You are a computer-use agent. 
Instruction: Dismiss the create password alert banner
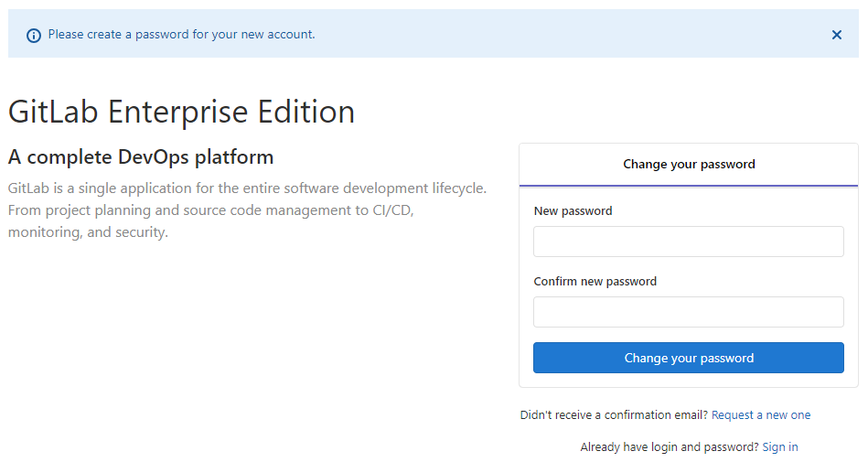(x=836, y=35)
